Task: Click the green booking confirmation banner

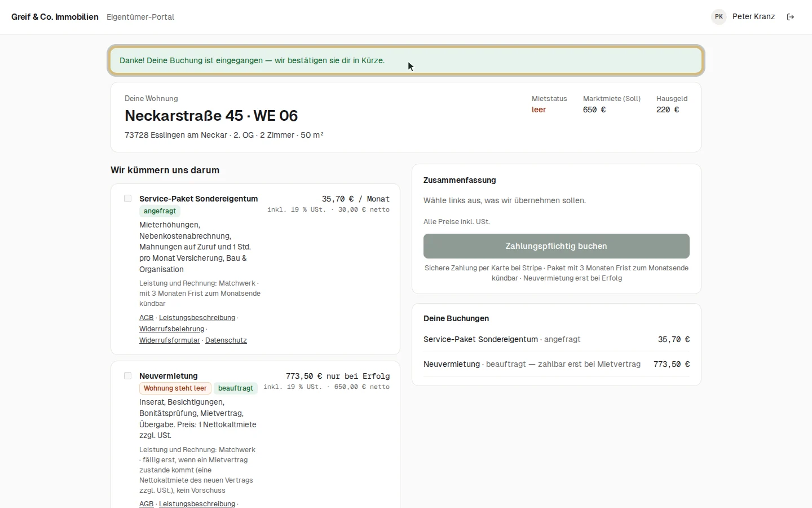Action: point(406,60)
